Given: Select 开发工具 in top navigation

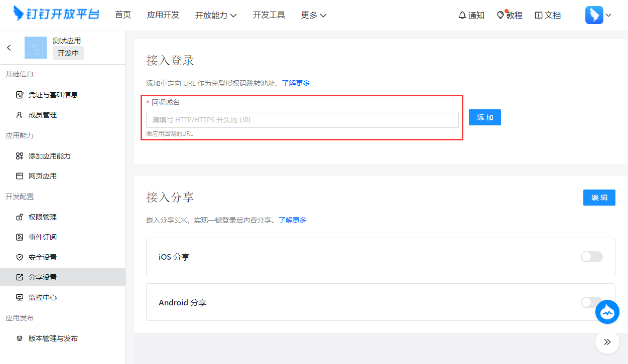Looking at the screenshot, I should (x=269, y=15).
